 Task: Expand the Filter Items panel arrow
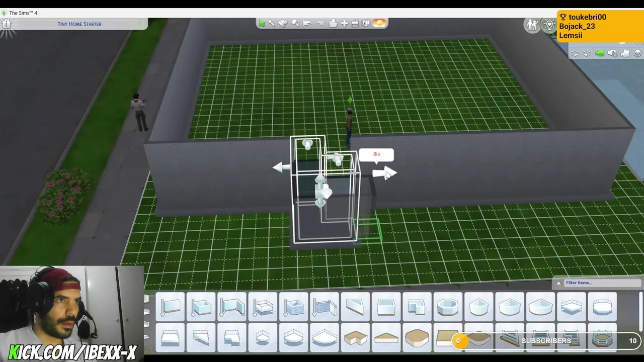558,283
